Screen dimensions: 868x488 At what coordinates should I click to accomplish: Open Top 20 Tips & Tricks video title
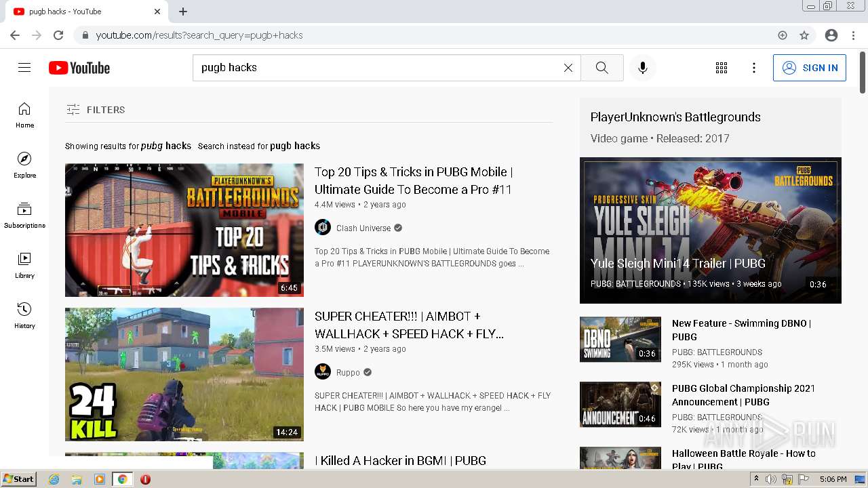pyautogui.click(x=414, y=181)
